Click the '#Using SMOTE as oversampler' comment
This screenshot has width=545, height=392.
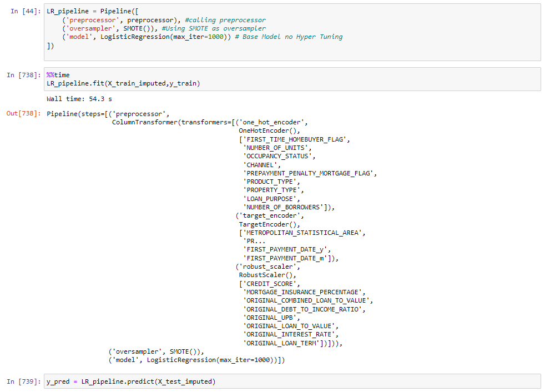pos(214,28)
